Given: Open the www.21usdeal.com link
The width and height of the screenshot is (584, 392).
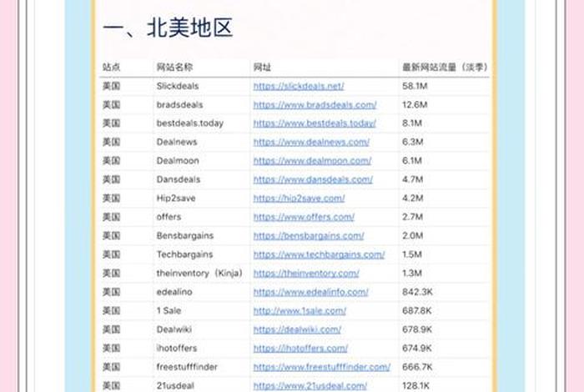Looking at the screenshot, I should (310, 385).
